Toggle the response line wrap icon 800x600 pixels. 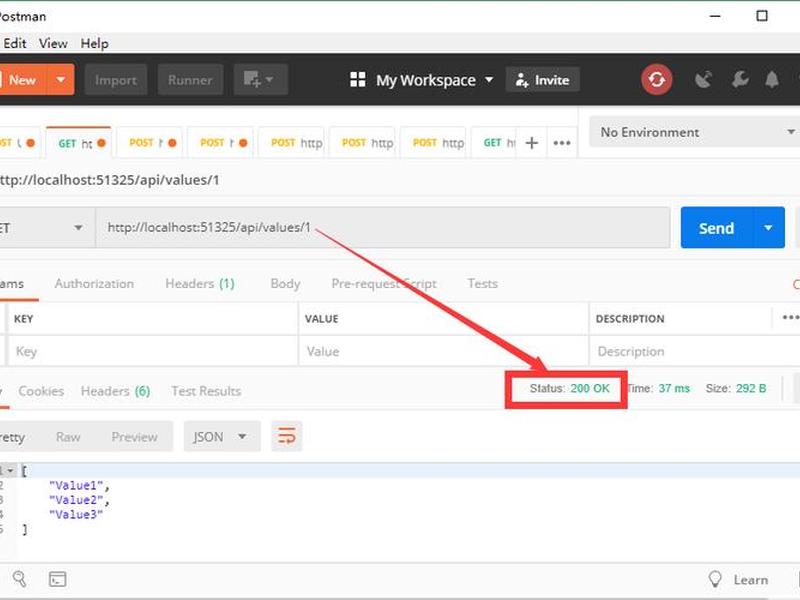[x=287, y=437]
